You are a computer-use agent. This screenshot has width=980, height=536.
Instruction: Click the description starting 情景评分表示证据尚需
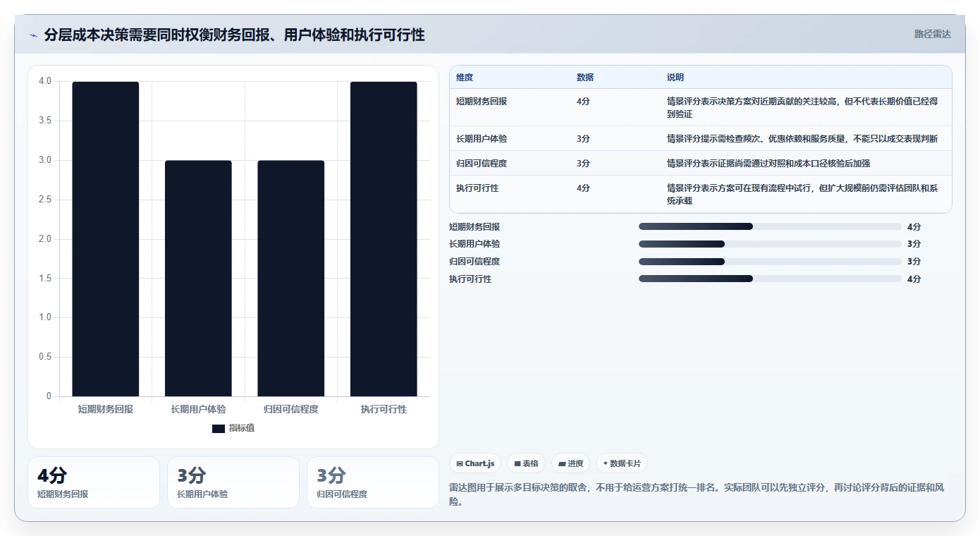768,164
